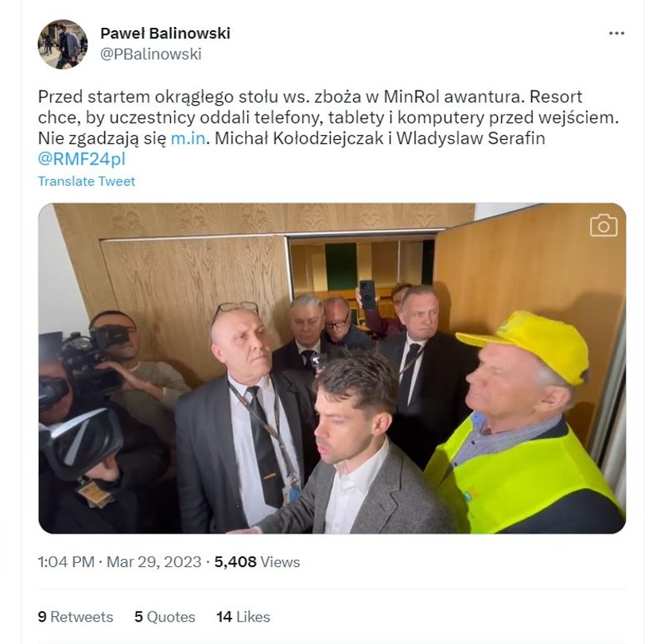Click the Translate Tweet link

pyautogui.click(x=87, y=181)
